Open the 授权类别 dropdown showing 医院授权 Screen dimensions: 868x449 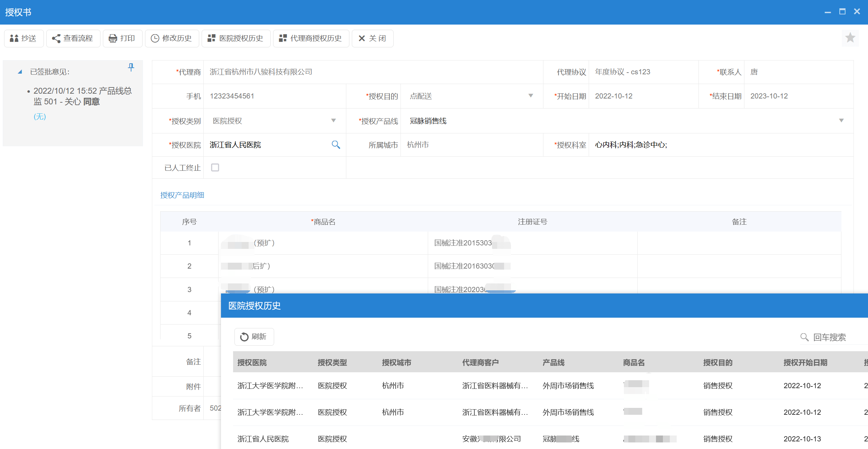point(334,121)
